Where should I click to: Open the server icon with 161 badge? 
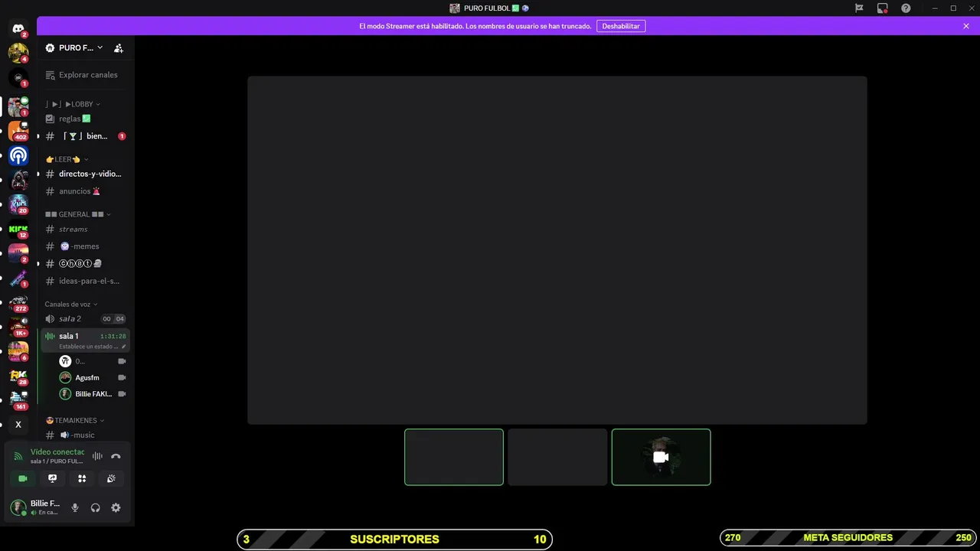tap(18, 400)
